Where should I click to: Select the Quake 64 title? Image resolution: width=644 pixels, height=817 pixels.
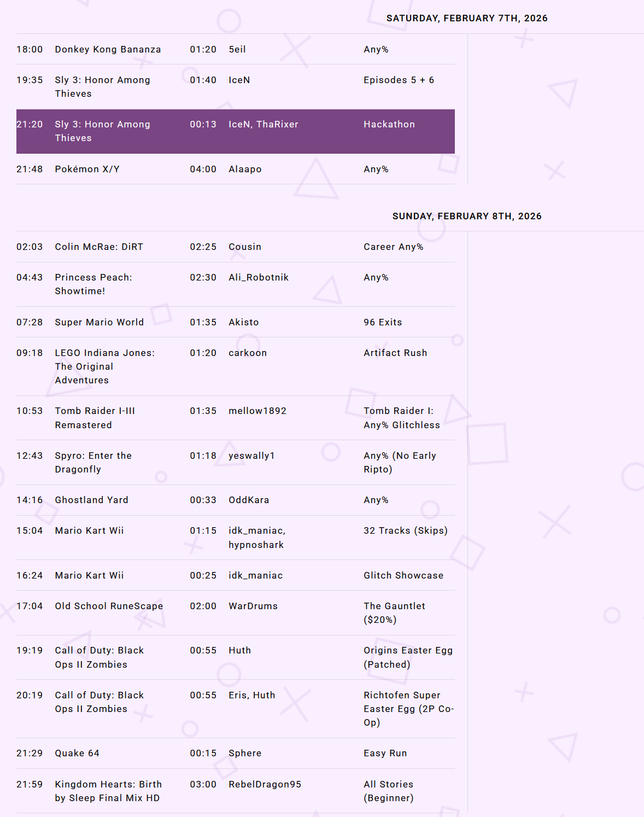pyautogui.click(x=77, y=753)
